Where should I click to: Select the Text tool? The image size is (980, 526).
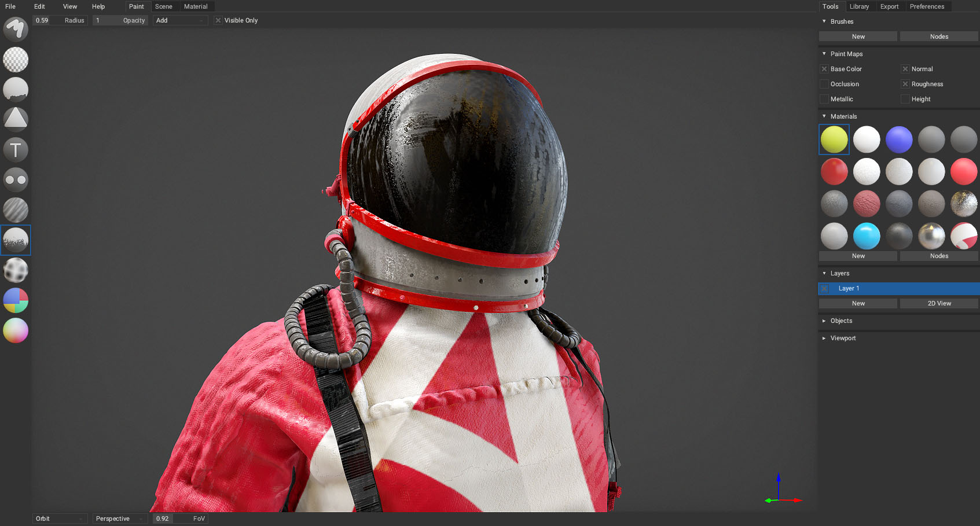[16, 149]
